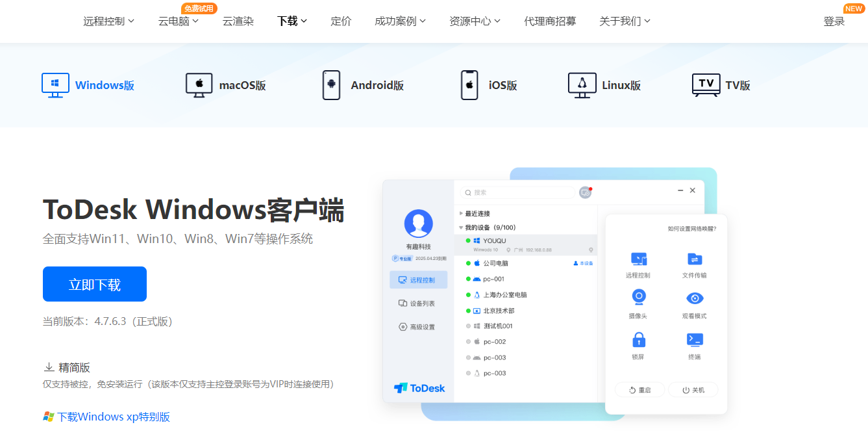Viewport: 868px width, 440px height.
Task: Click the device icon beside search box
Action: pos(585,192)
